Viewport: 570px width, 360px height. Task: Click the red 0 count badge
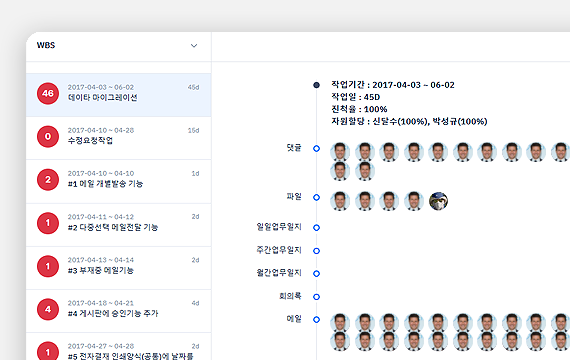coord(48,136)
